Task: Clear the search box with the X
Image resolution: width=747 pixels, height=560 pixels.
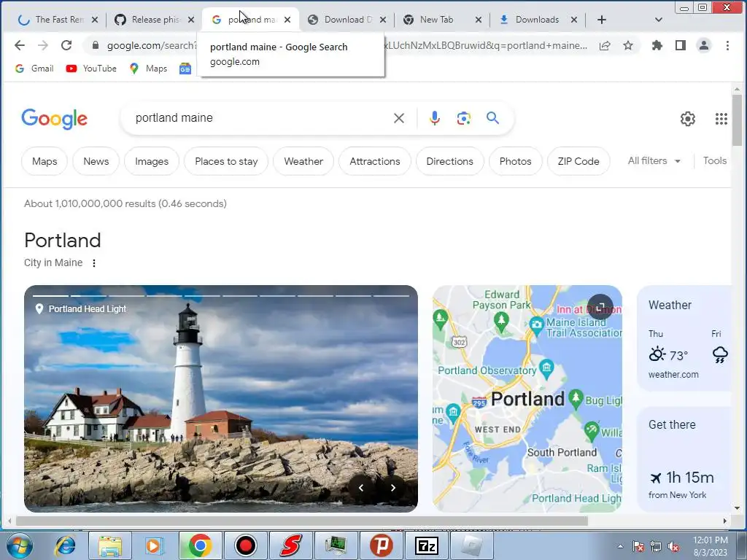Action: [399, 118]
